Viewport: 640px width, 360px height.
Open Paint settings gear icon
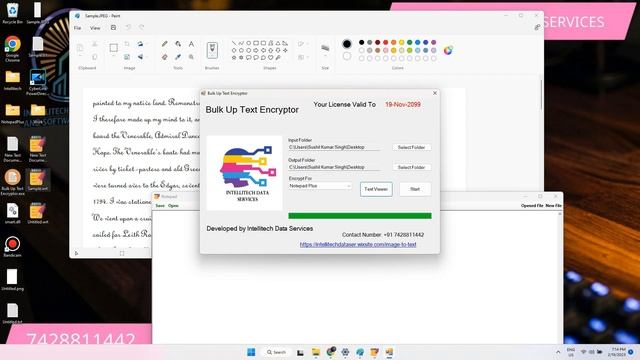click(537, 27)
